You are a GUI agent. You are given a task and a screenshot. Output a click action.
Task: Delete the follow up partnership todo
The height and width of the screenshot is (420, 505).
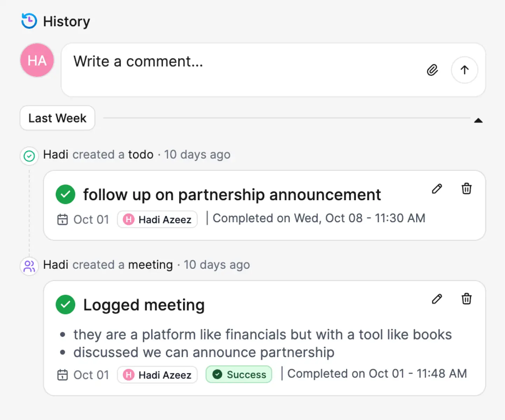pyautogui.click(x=467, y=189)
